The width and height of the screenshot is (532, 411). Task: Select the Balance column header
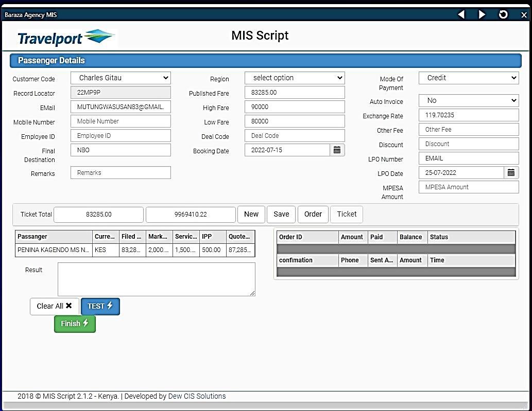pyautogui.click(x=412, y=237)
